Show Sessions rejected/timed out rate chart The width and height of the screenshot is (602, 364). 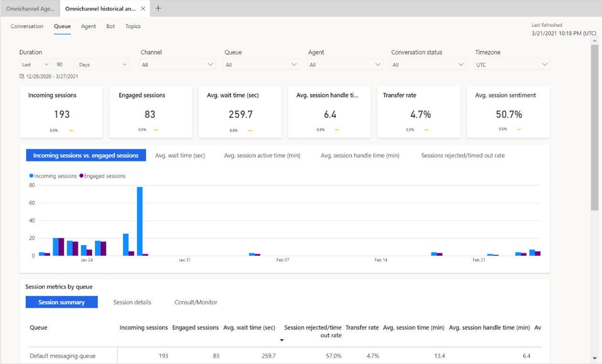(463, 155)
